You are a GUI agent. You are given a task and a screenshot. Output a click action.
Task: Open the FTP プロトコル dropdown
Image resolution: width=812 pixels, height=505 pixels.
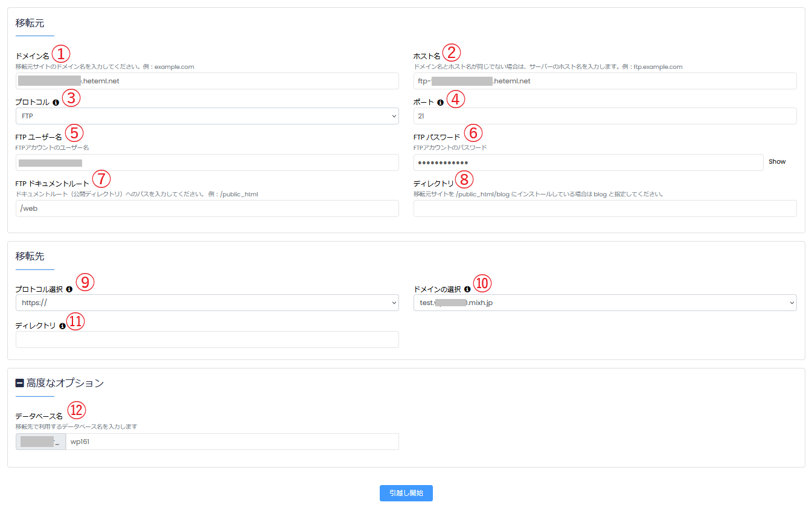(x=207, y=116)
